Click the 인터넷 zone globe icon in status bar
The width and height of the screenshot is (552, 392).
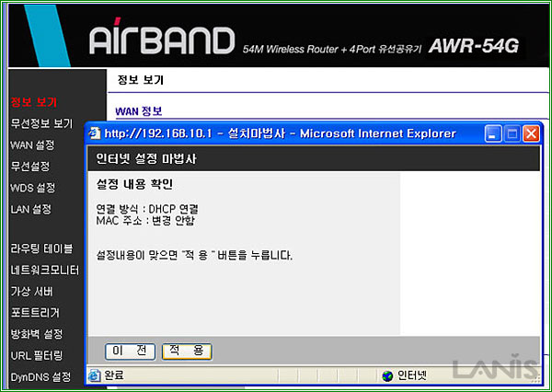pos(387,375)
